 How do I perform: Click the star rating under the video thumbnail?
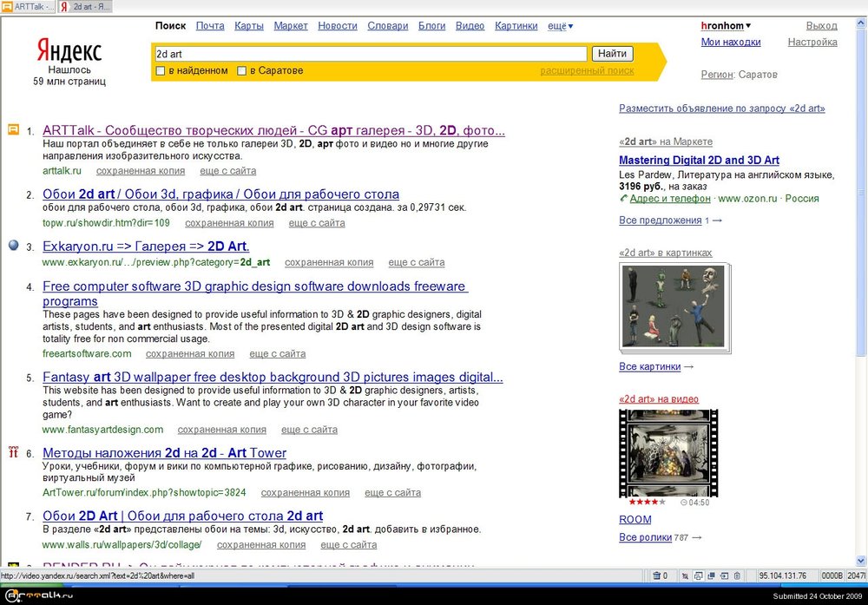[x=647, y=503]
